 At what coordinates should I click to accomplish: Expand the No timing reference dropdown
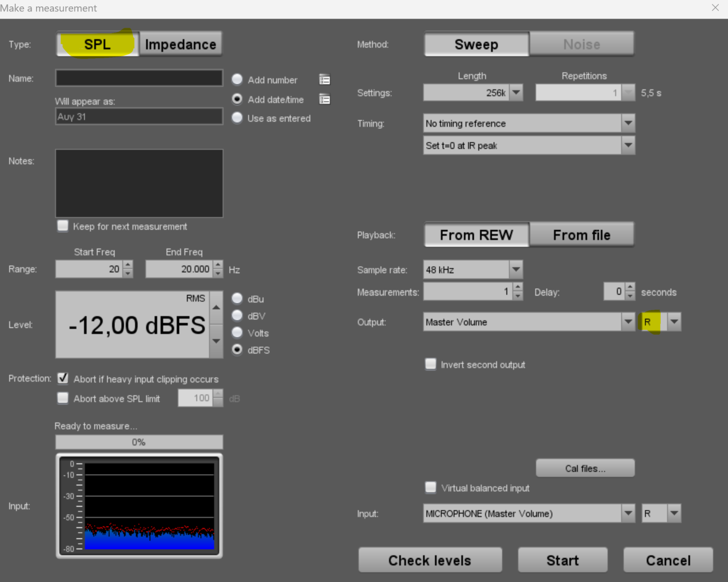[x=628, y=123]
